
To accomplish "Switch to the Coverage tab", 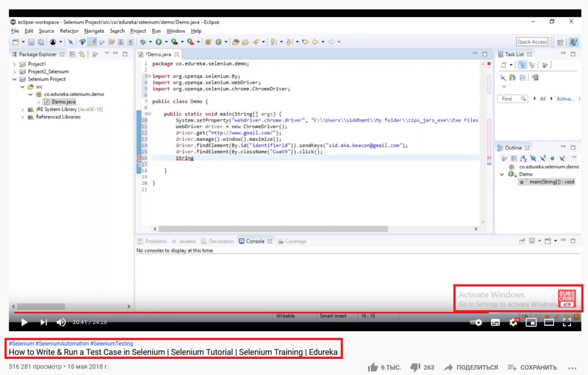I will [292, 241].
